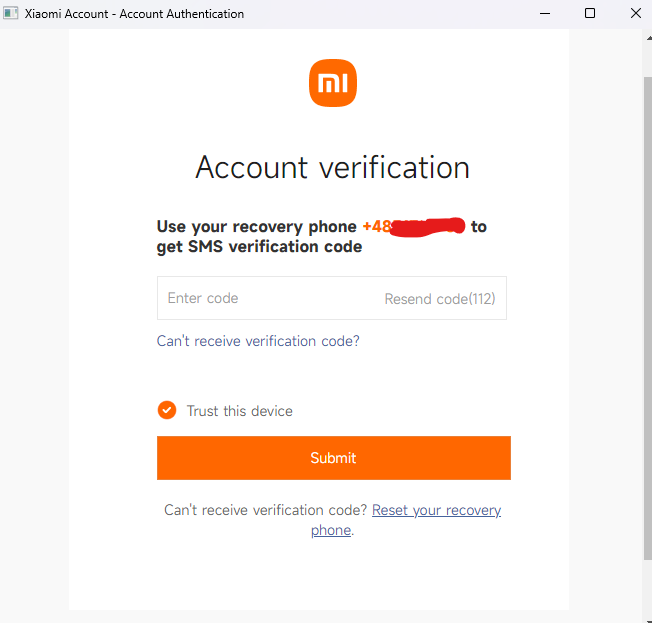The width and height of the screenshot is (652, 623).
Task: Click the Xiaomi Account window icon
Action: pos(11,14)
